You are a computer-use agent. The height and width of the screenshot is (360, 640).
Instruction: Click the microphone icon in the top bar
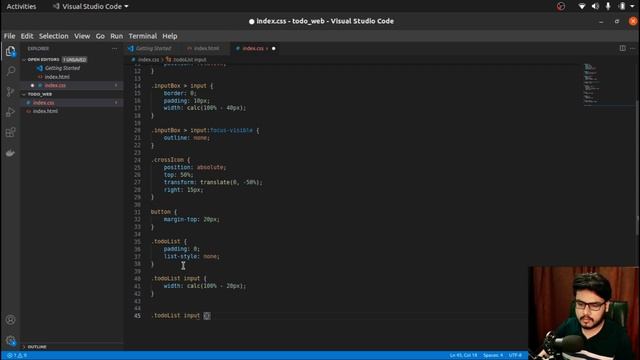(608, 6)
